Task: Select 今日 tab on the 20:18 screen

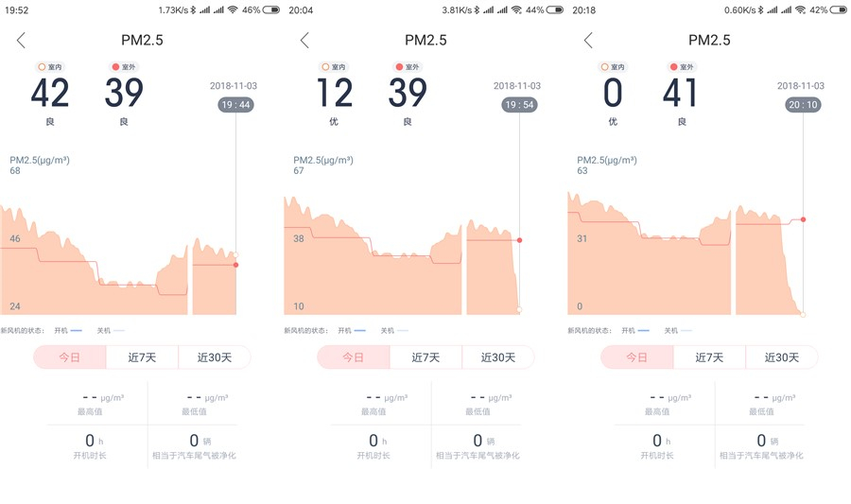Action: pos(636,356)
